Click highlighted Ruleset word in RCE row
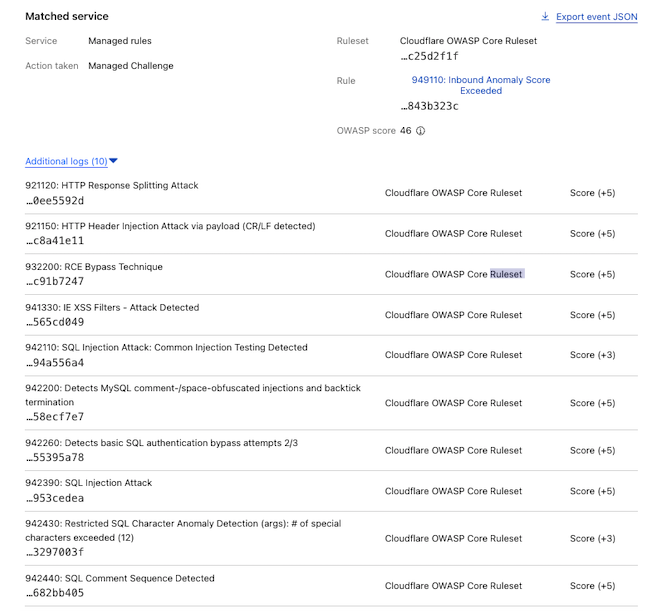This screenshot has height=611, width=663. (507, 274)
